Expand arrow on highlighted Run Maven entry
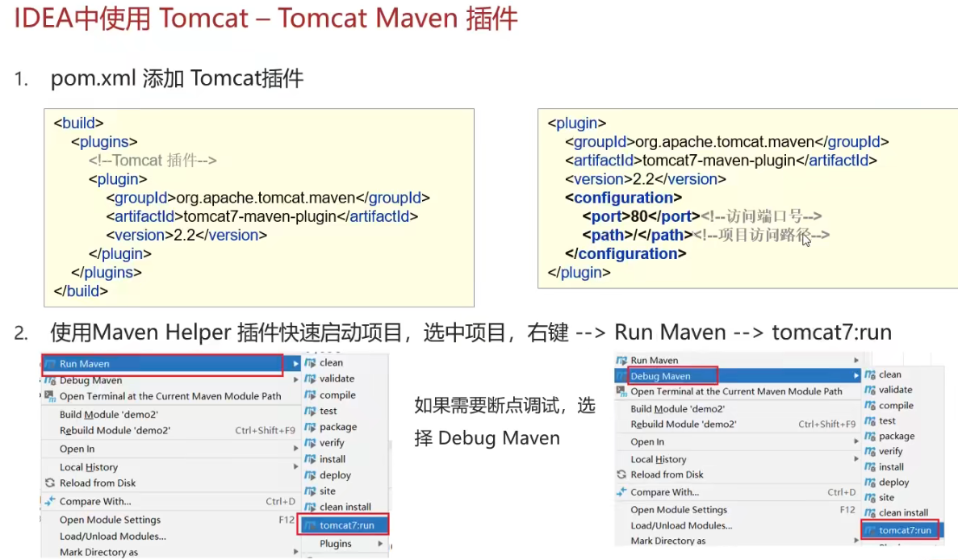 coord(295,364)
